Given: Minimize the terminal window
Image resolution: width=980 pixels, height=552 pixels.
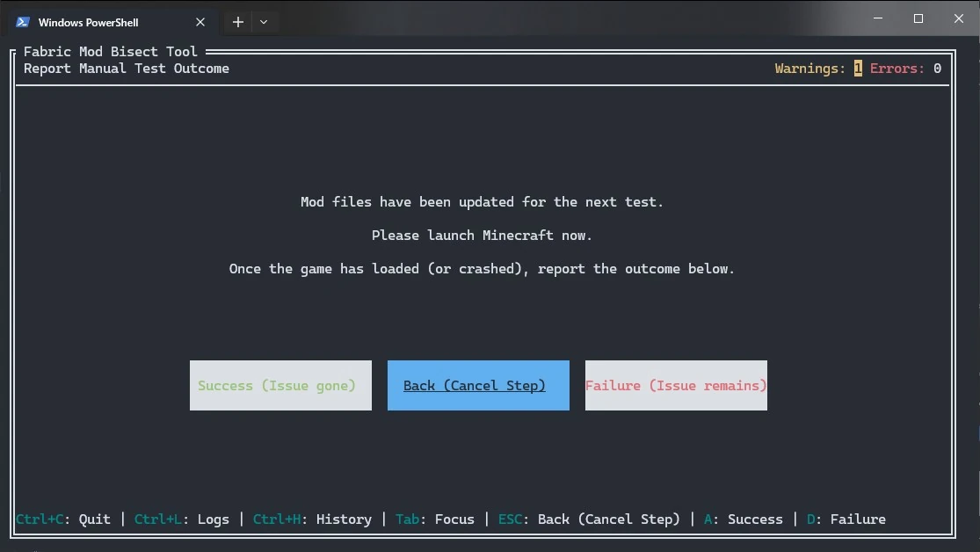Looking at the screenshot, I should pos(878,18).
